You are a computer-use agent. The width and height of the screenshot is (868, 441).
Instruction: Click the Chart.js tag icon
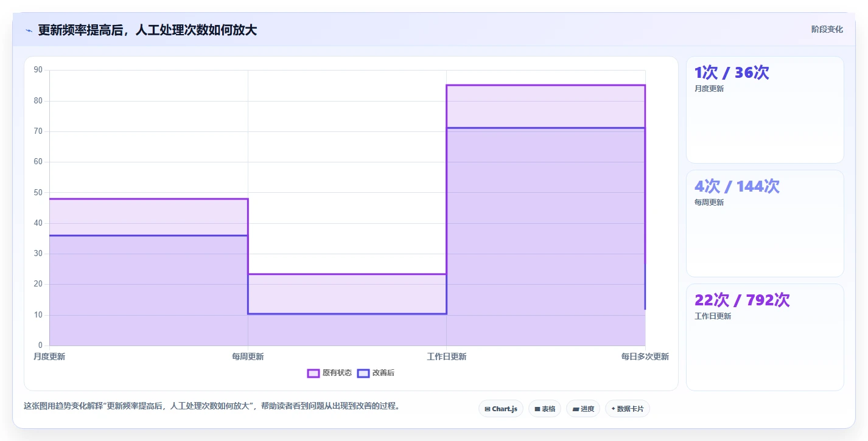pyautogui.click(x=488, y=409)
